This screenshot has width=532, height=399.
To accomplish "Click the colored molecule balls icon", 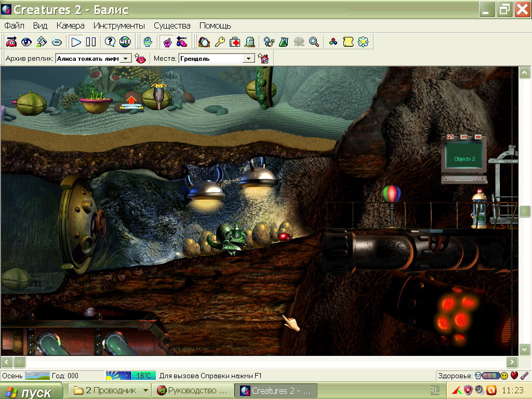I will click(x=333, y=42).
